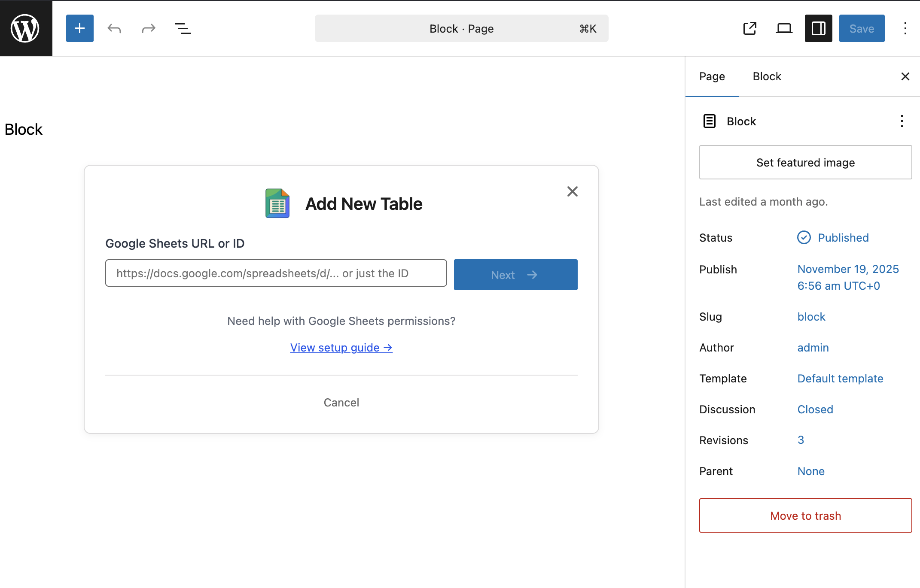Open the document overview list icon
Image resolution: width=920 pixels, height=588 pixels.
[183, 28]
